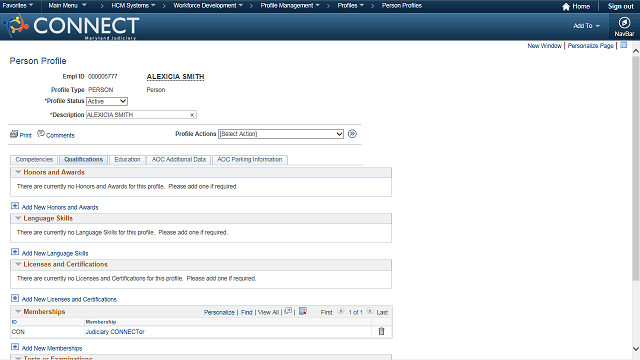Click View All in Memberships grid
The width and height of the screenshot is (640, 360).
tap(268, 313)
